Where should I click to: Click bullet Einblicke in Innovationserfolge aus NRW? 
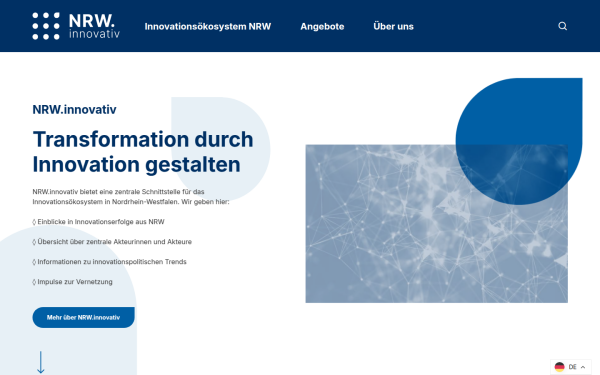[98, 222]
